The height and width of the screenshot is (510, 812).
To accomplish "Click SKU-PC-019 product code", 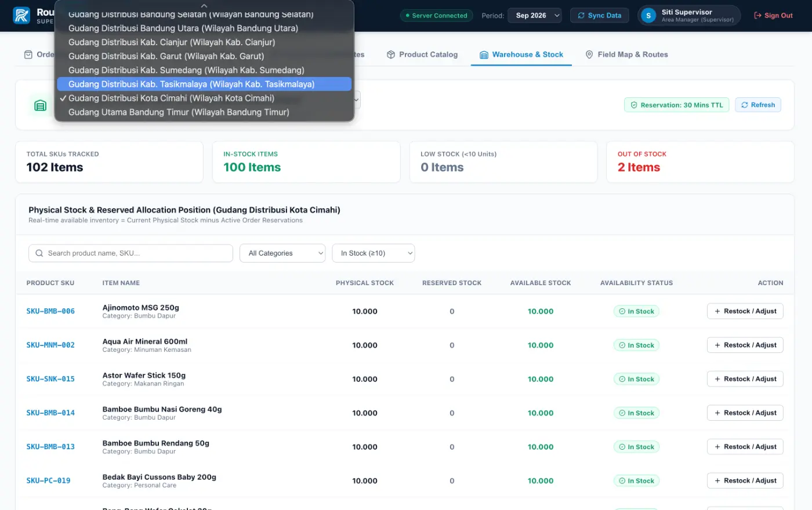I will point(48,480).
